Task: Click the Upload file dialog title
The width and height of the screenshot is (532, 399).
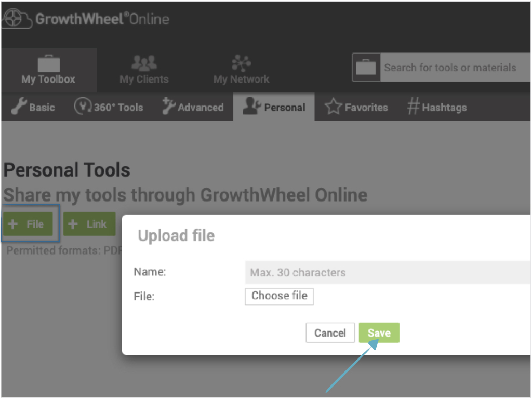Action: tap(176, 235)
